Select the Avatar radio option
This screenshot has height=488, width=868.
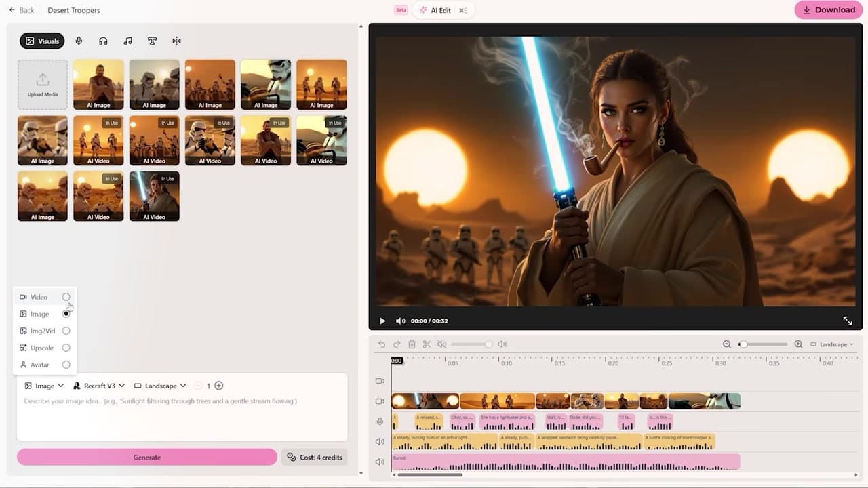point(66,365)
